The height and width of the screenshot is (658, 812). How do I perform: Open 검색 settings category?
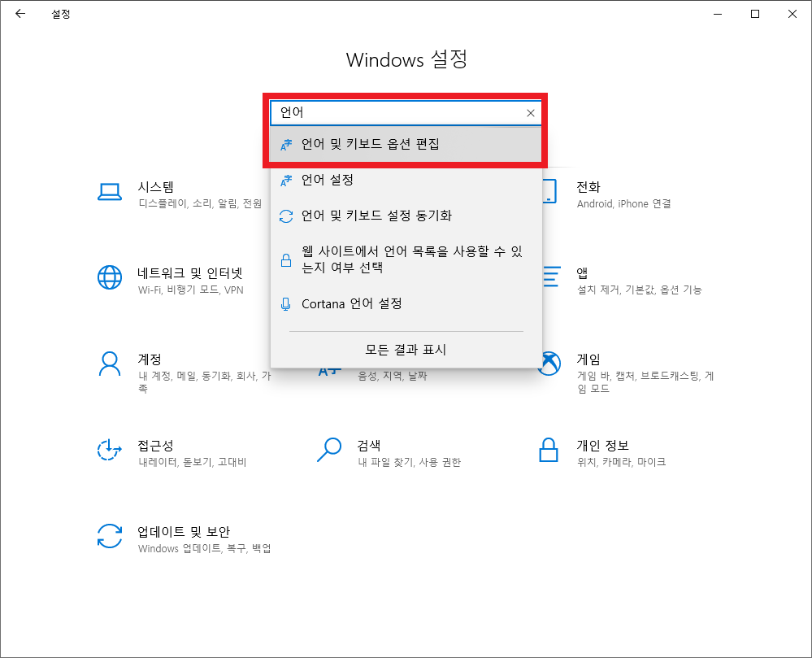pyautogui.click(x=389, y=453)
